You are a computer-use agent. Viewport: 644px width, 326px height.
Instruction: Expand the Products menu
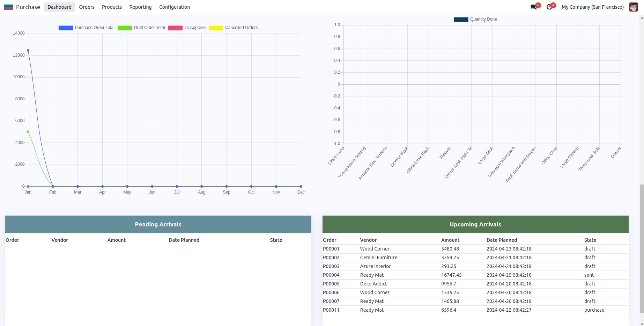pyautogui.click(x=112, y=7)
